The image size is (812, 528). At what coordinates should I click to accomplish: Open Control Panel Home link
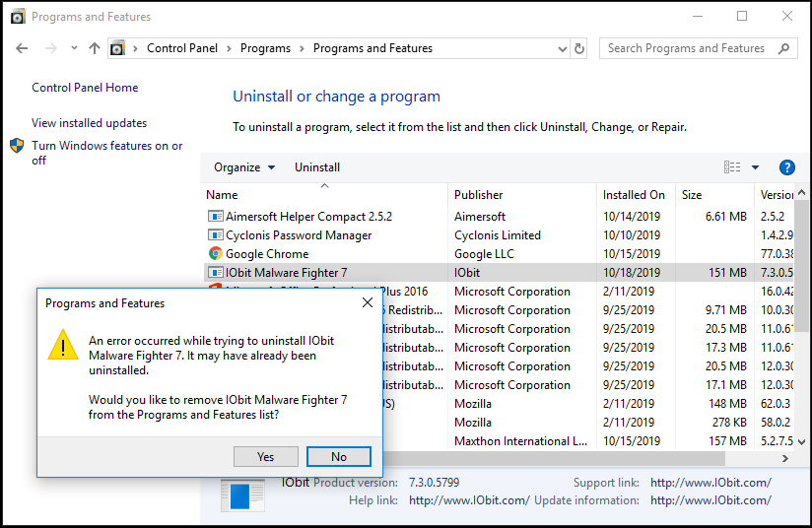(85, 88)
